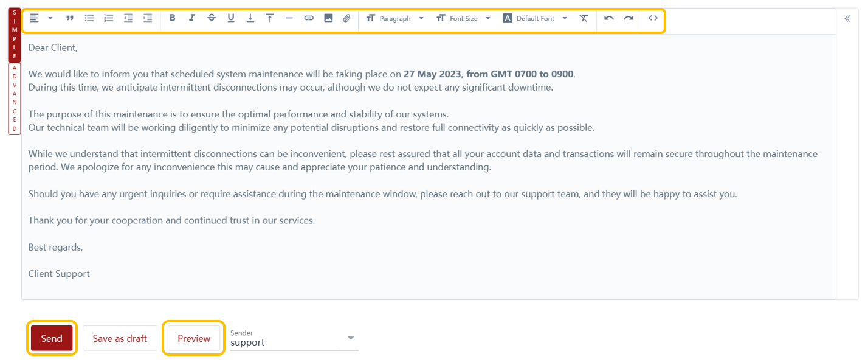Insert a blockquote
The width and height of the screenshot is (868, 362).
[70, 18]
